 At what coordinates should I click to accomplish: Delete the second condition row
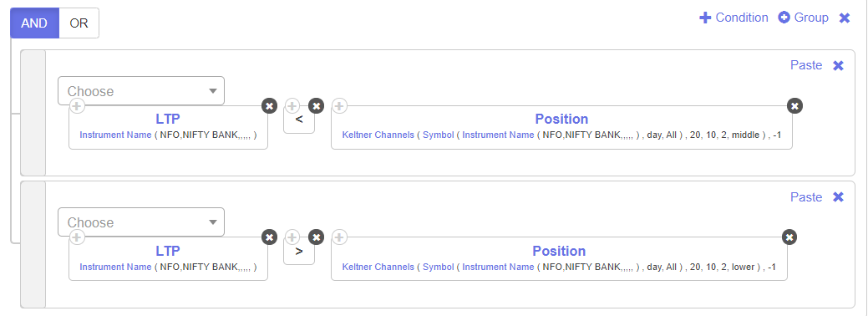[x=838, y=196]
